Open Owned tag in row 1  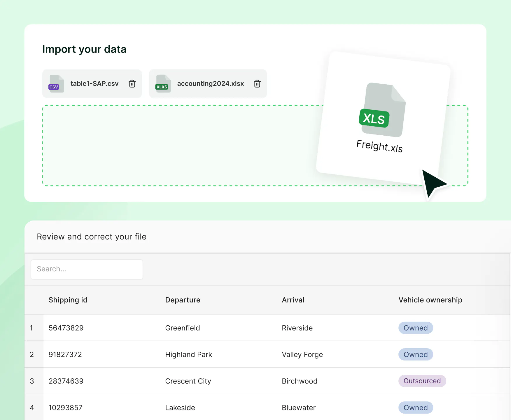415,328
